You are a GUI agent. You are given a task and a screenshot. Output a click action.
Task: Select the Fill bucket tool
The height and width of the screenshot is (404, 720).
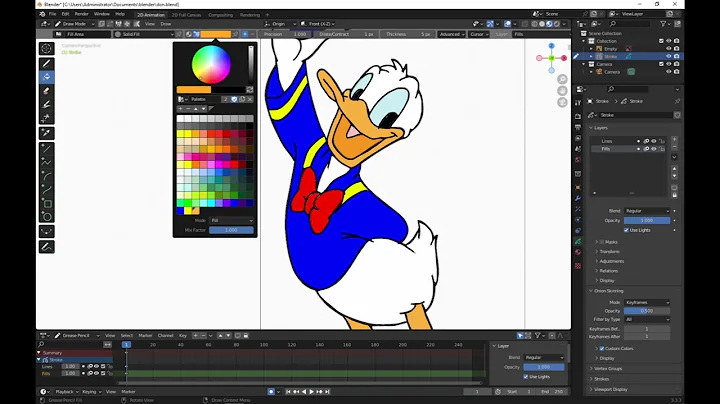click(46, 77)
